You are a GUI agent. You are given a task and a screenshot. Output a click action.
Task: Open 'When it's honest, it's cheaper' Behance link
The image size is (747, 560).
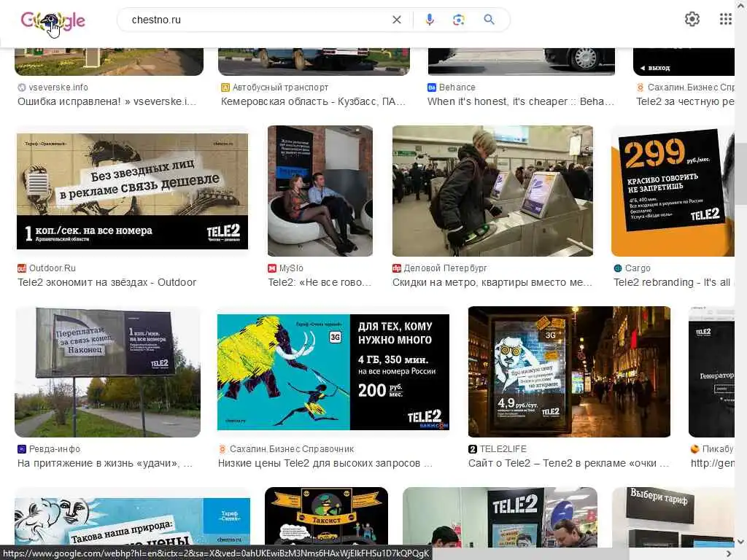click(x=521, y=101)
